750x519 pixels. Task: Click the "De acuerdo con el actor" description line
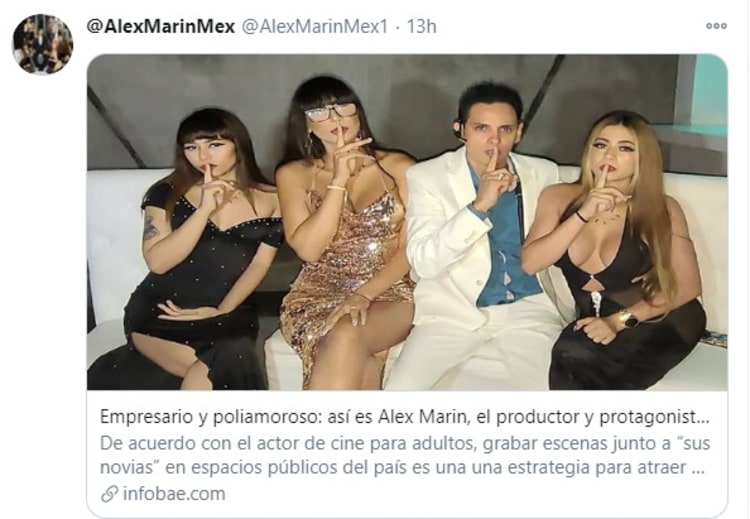tap(405, 443)
